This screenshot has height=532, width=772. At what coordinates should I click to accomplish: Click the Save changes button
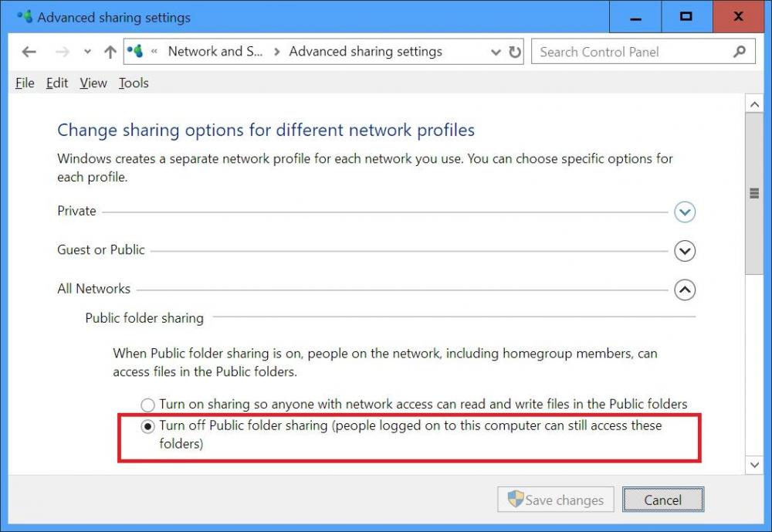point(556,500)
